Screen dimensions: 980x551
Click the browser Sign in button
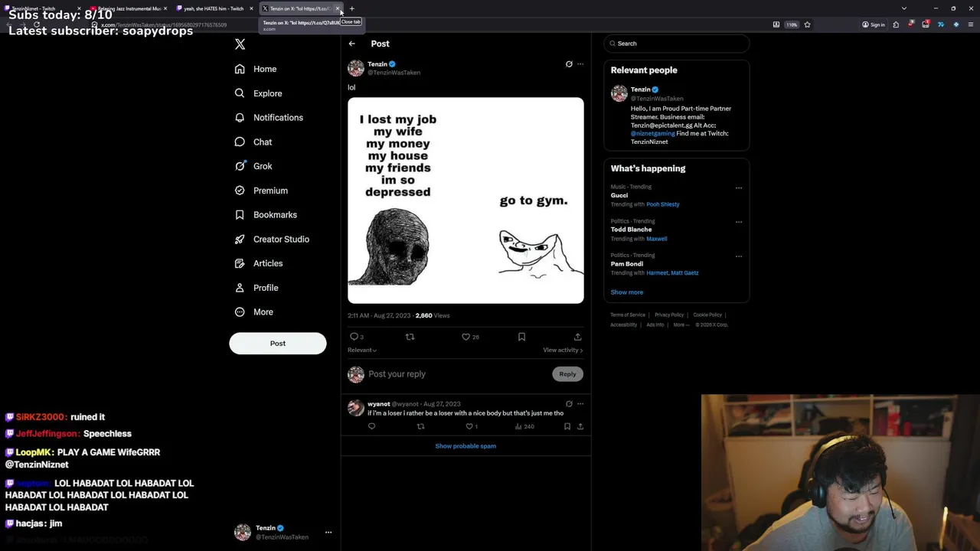coord(874,24)
